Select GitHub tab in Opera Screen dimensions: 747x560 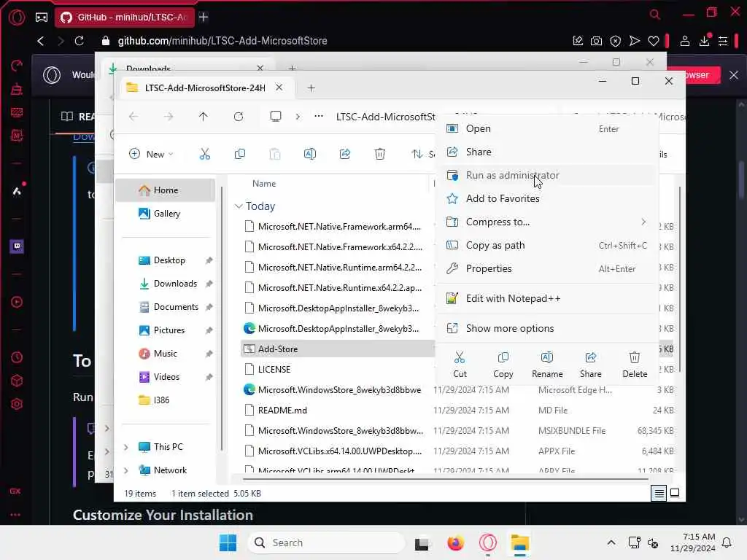pyautogui.click(x=125, y=17)
